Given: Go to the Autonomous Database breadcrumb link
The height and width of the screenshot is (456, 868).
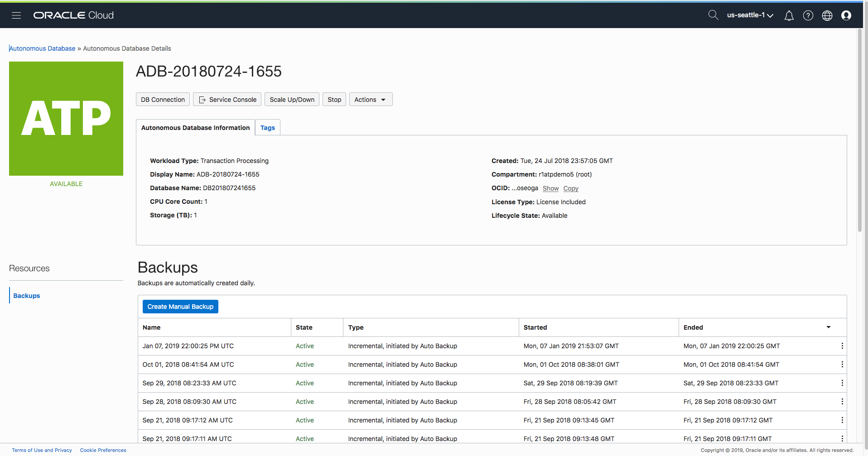Looking at the screenshot, I should pos(42,48).
